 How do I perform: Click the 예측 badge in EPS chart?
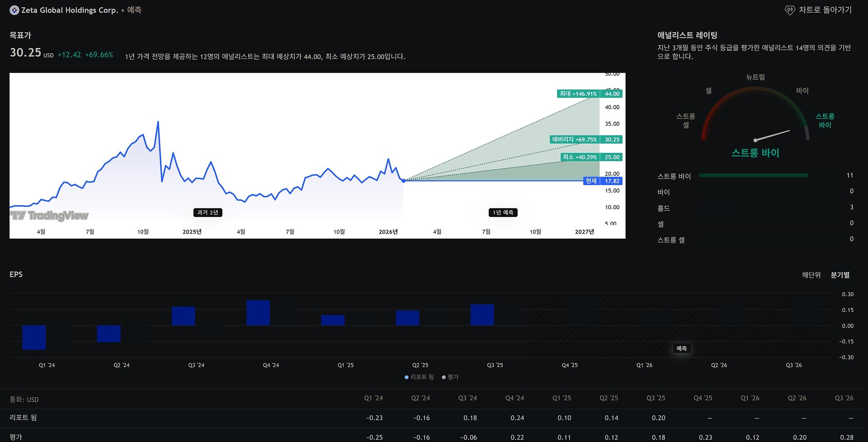(681, 348)
